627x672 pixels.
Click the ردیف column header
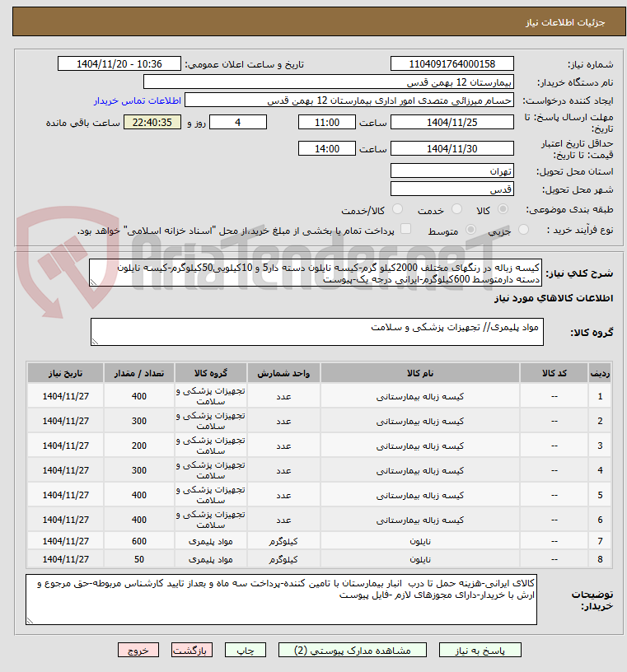600,373
